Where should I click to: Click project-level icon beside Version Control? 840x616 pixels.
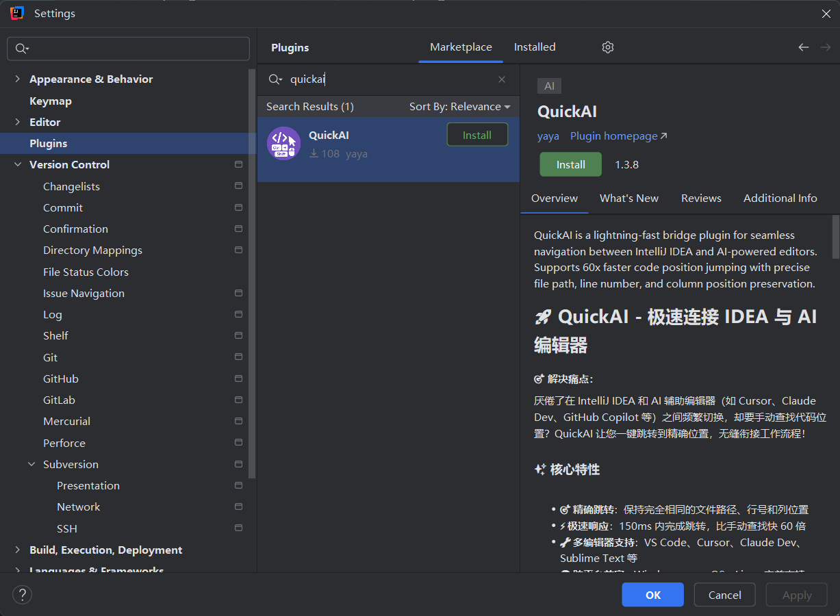238,164
